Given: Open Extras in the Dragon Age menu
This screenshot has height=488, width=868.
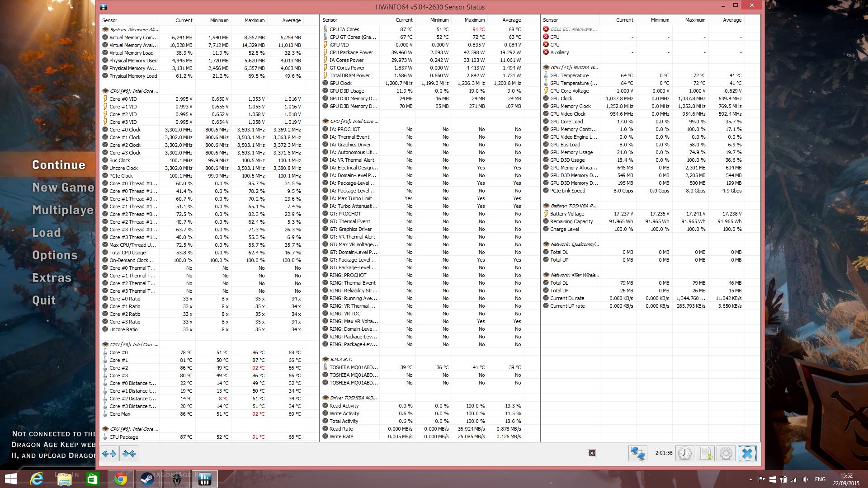Looking at the screenshot, I should pos(52,278).
